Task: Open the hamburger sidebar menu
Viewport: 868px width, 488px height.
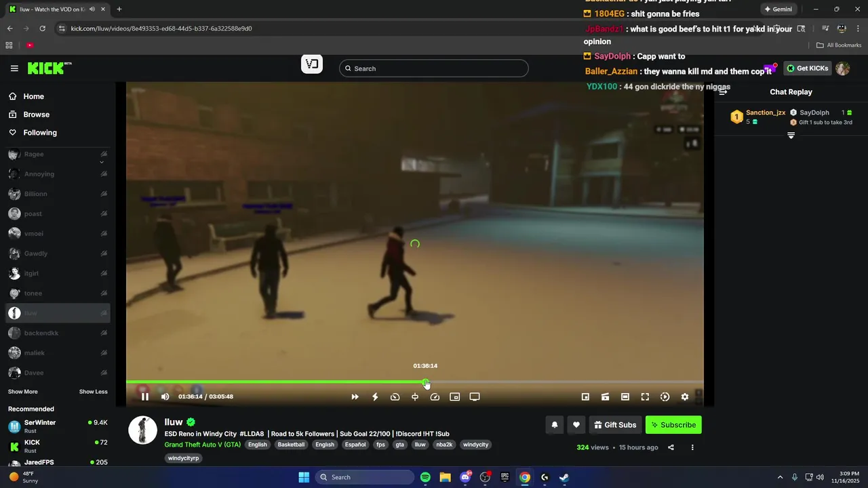Action: coord(14,68)
